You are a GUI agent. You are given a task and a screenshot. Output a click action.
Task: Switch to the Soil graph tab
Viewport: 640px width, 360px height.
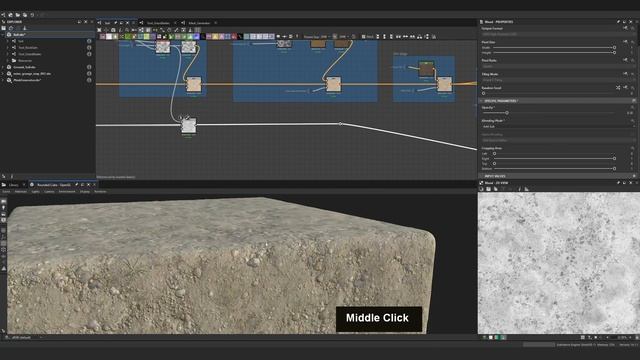pyautogui.click(x=107, y=23)
